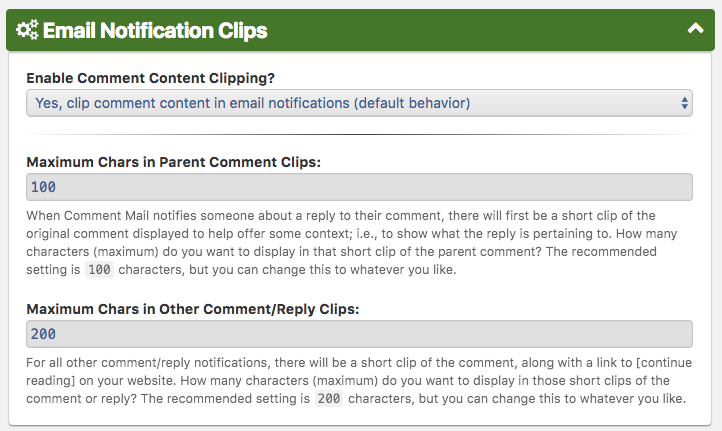Click the 'Enable Comment Content Clipping?' label

(150, 78)
